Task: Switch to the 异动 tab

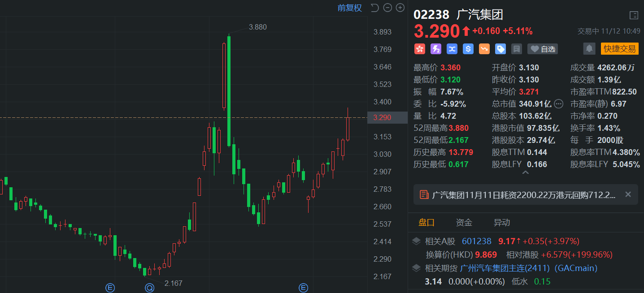Action: (502, 223)
